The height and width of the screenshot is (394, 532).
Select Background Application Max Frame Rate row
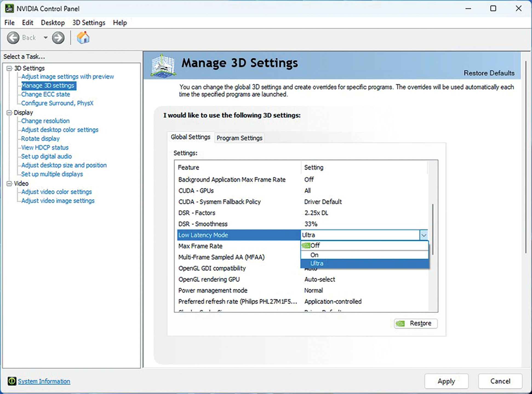pyautogui.click(x=302, y=179)
